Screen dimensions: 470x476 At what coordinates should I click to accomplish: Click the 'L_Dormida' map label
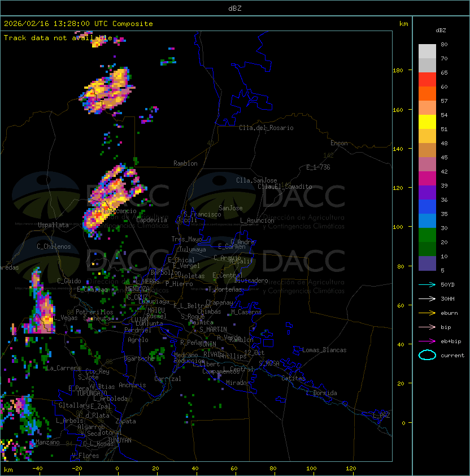(321, 393)
